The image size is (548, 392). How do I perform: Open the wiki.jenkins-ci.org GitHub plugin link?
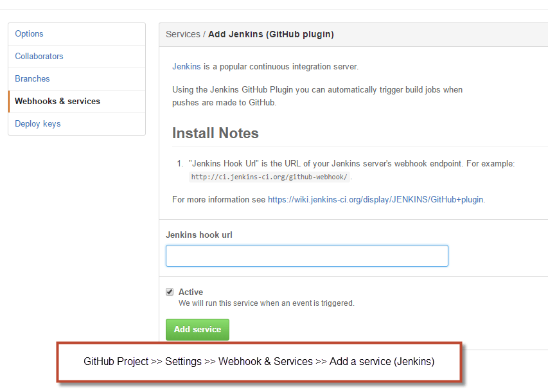376,199
